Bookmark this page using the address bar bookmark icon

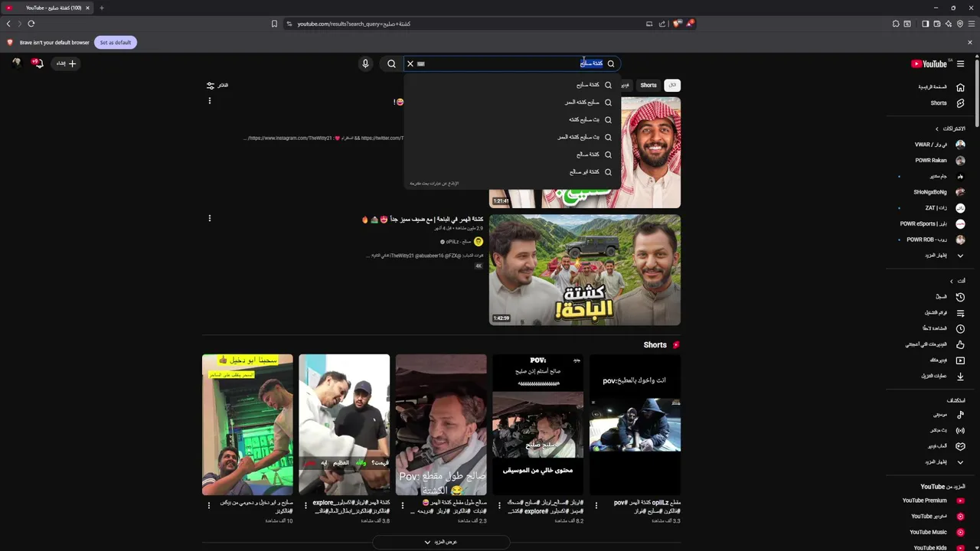[x=274, y=24]
